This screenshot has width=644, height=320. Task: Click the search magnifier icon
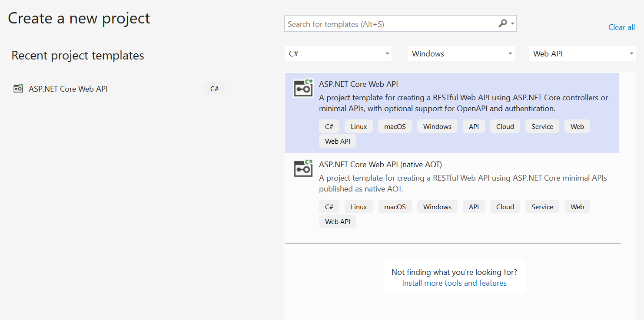(x=503, y=23)
